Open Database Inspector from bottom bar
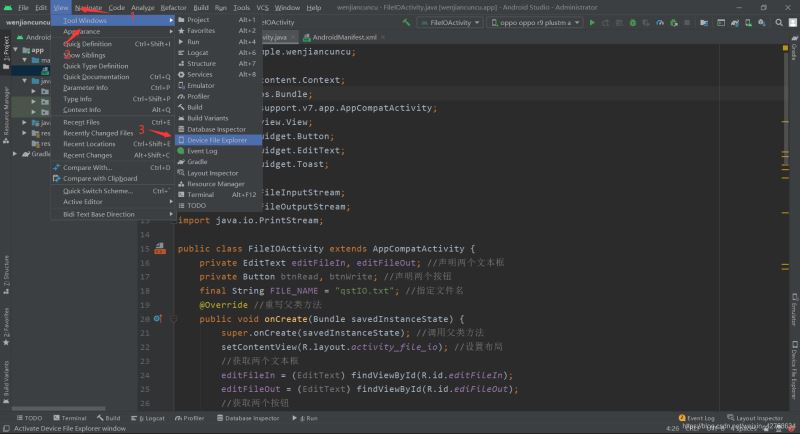The height and width of the screenshot is (434, 800). pyautogui.click(x=248, y=418)
